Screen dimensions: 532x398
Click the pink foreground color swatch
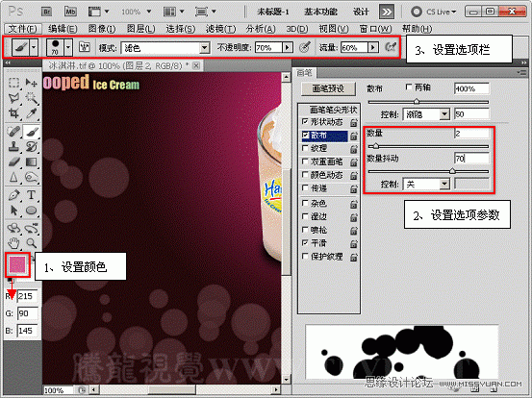click(17, 264)
